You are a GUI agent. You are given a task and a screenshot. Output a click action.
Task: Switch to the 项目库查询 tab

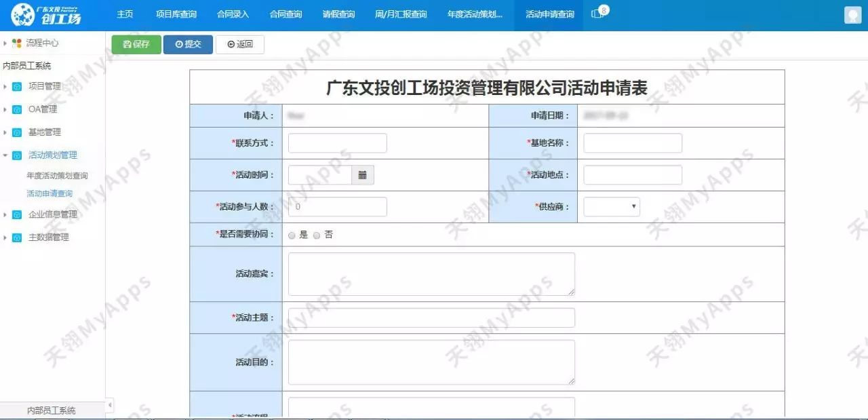176,14
